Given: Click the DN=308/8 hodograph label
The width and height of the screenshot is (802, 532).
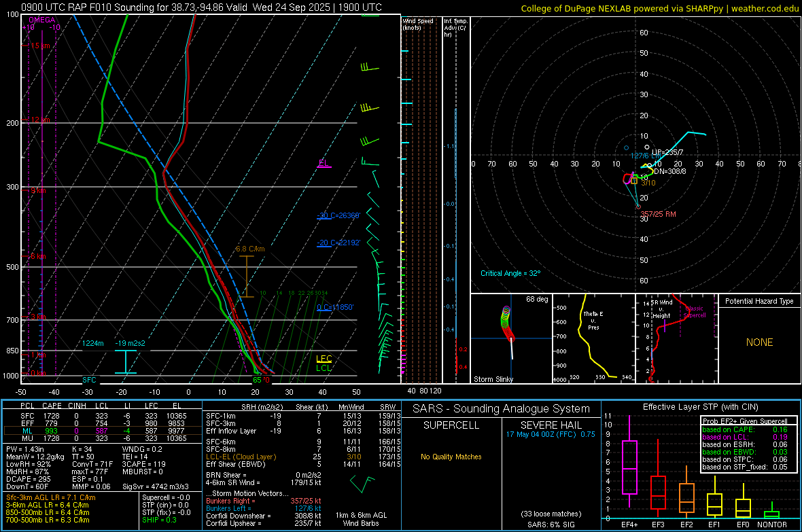Looking at the screenshot, I should tap(670, 171).
